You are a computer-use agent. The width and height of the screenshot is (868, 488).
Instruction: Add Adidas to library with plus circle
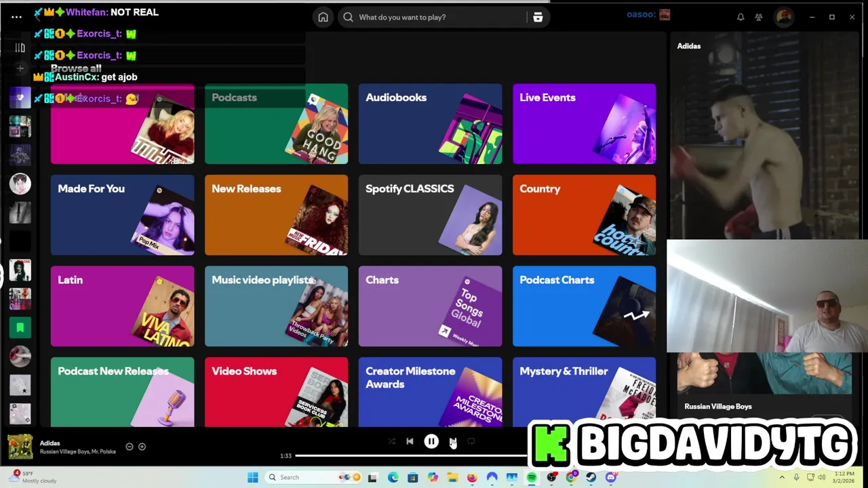click(142, 447)
